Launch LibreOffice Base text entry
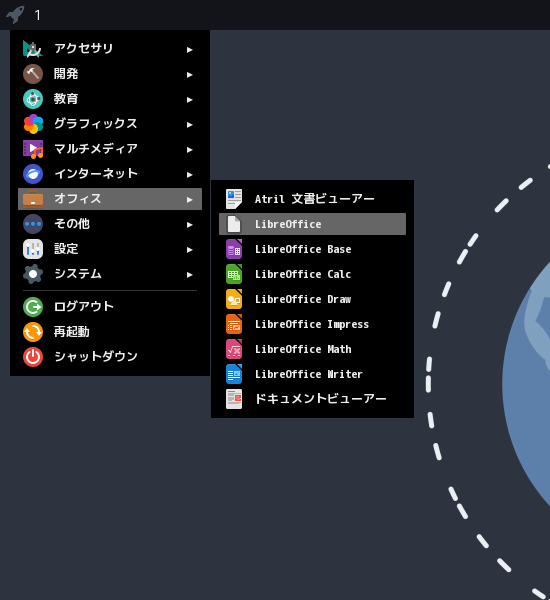The width and height of the screenshot is (550, 600). pos(303,249)
